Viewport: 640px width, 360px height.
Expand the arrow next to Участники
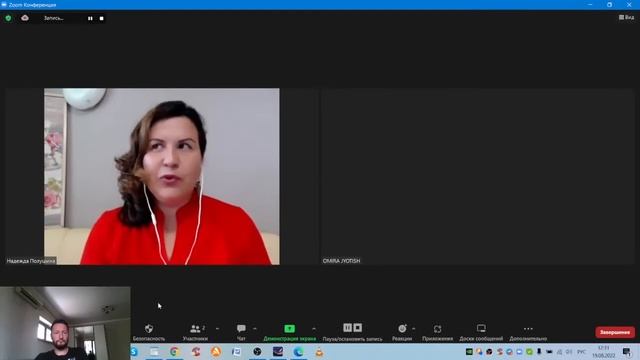pos(217,329)
